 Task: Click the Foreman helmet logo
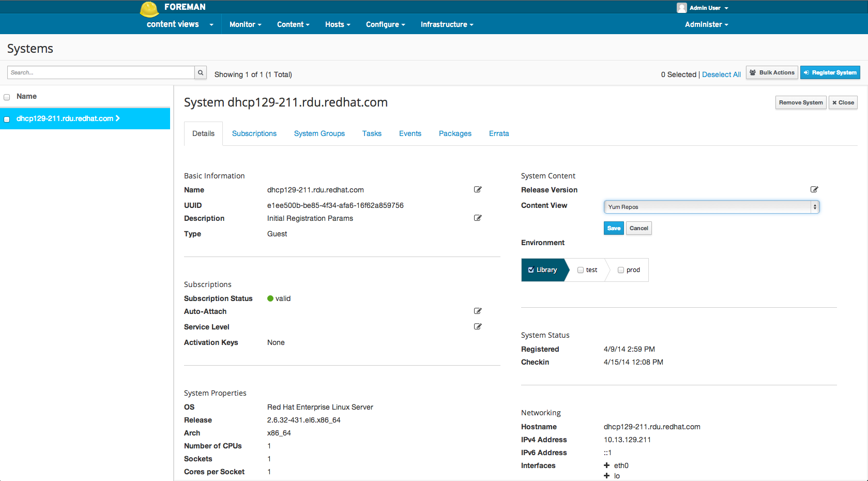pyautogui.click(x=149, y=9)
